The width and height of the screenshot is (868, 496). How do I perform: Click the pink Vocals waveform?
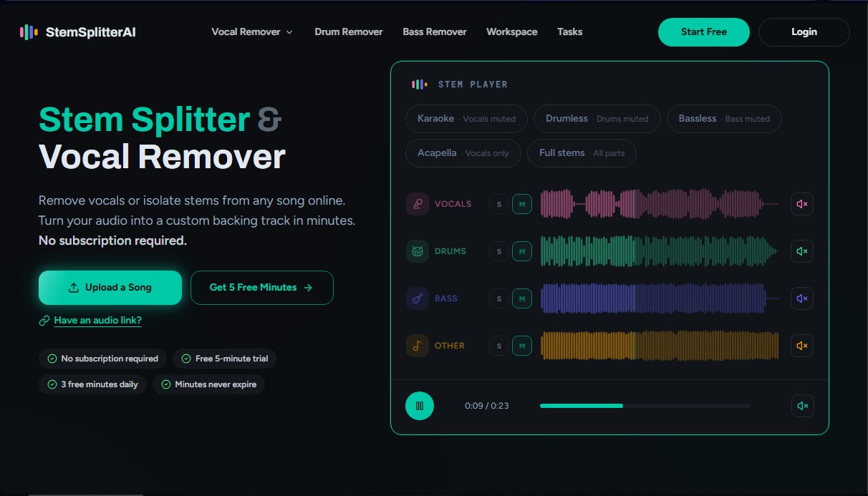[x=660, y=204]
